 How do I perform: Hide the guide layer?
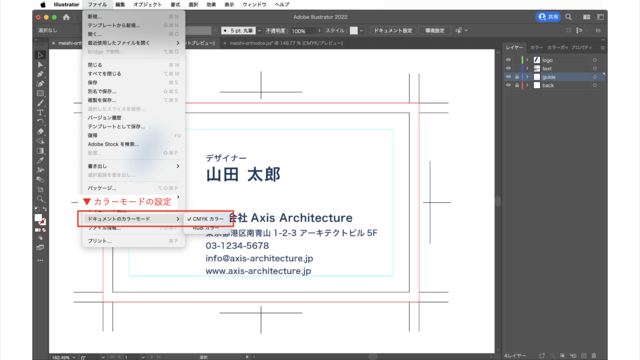pyautogui.click(x=508, y=77)
